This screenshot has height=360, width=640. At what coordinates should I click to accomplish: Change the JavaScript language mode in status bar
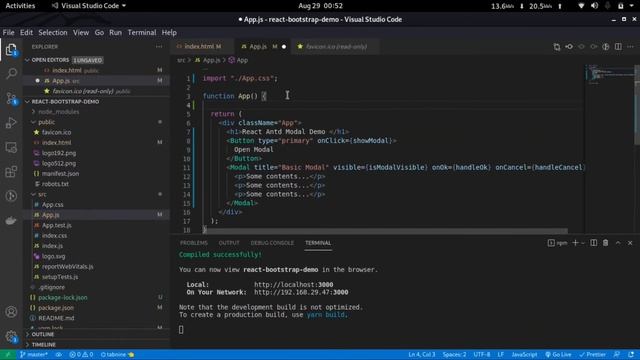[524, 354]
